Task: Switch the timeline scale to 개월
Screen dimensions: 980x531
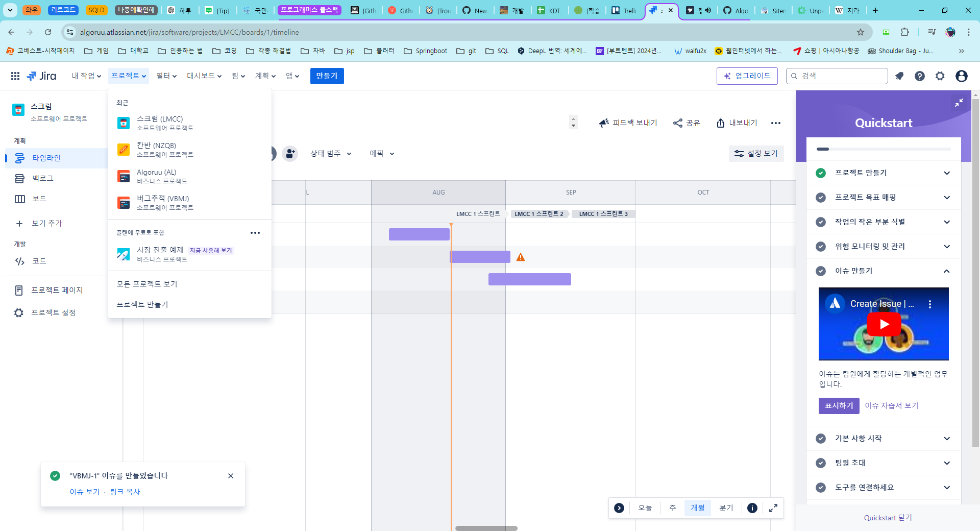Action: pyautogui.click(x=698, y=508)
